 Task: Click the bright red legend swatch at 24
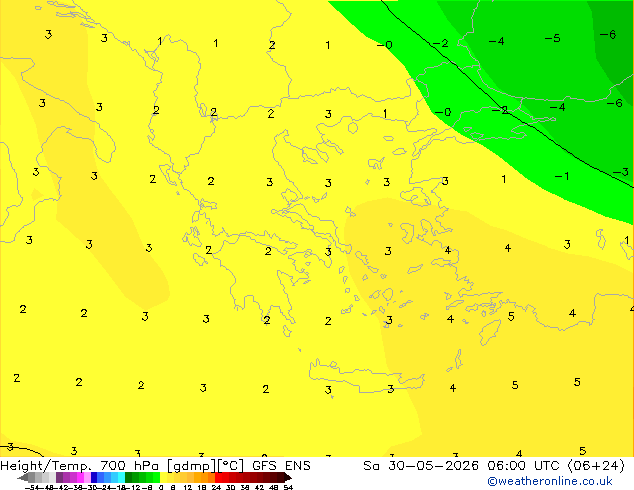pos(218,477)
